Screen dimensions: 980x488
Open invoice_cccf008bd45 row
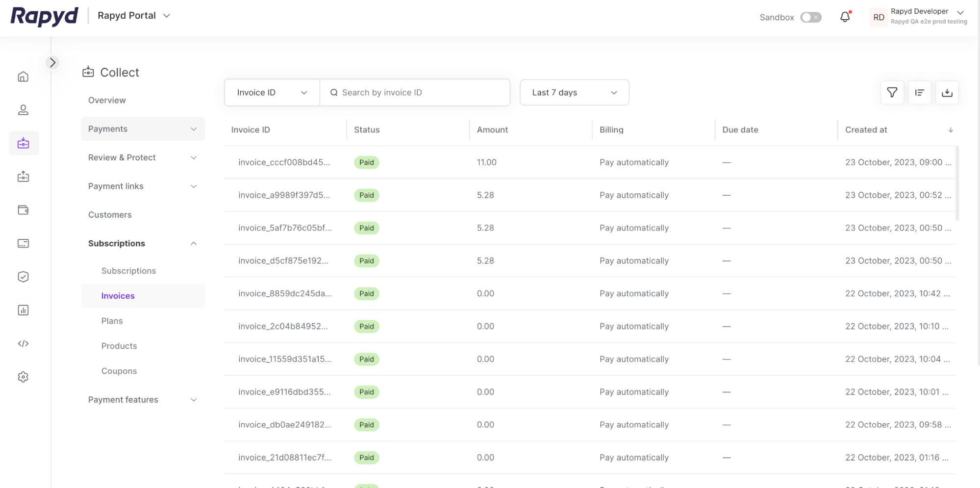(x=284, y=162)
